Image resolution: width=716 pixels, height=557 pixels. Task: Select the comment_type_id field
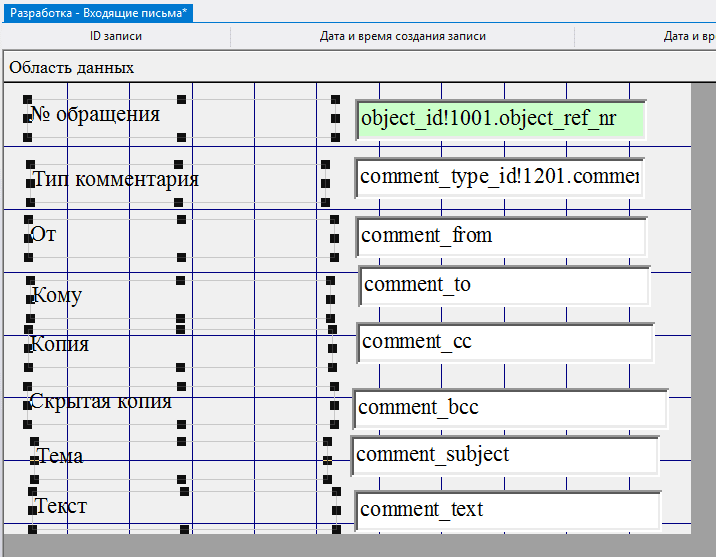point(499,177)
